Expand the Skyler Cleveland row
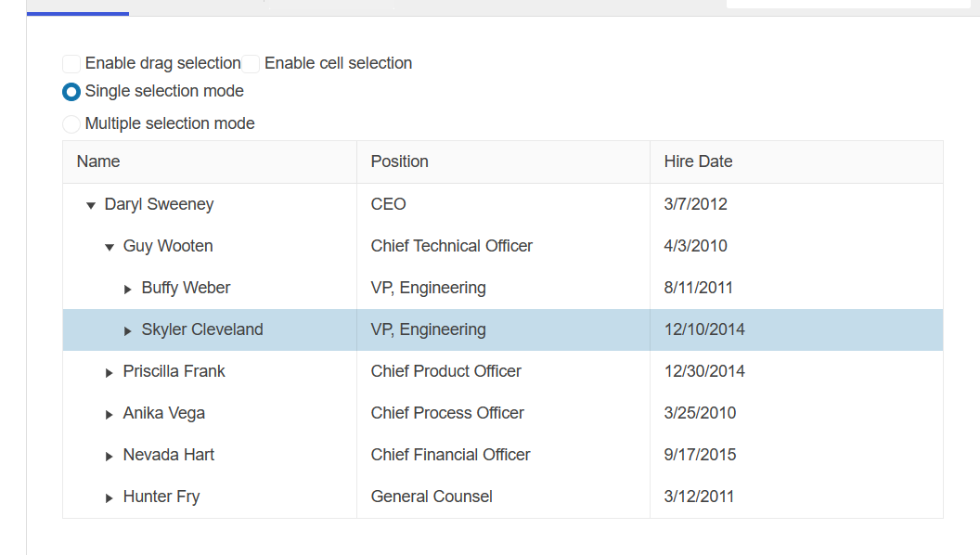This screenshot has width=980, height=555. pos(128,330)
